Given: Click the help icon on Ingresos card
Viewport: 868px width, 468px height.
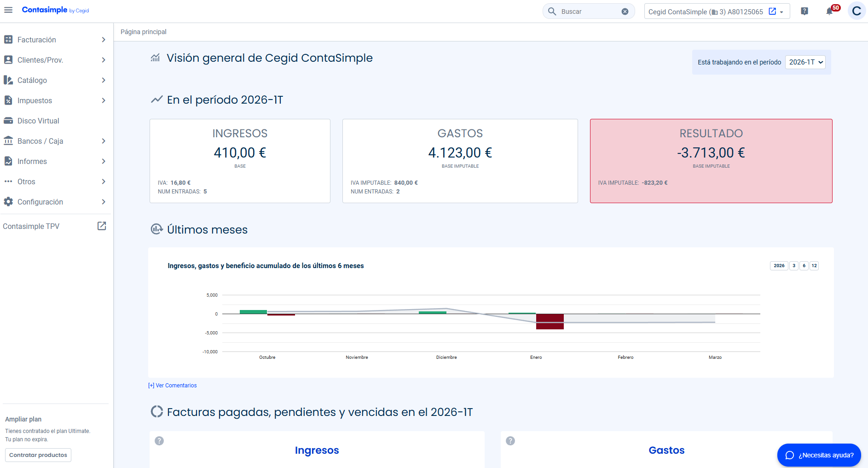Looking at the screenshot, I should pos(159,441).
